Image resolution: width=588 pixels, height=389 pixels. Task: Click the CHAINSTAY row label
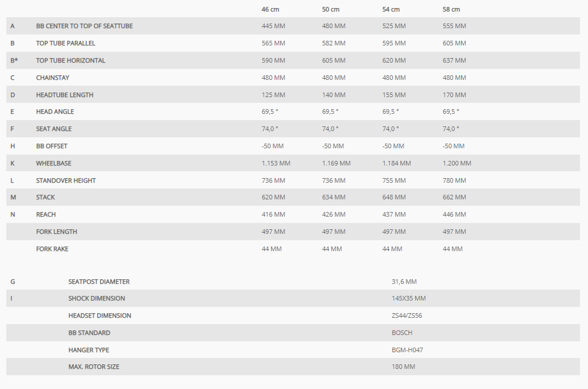[52, 78]
